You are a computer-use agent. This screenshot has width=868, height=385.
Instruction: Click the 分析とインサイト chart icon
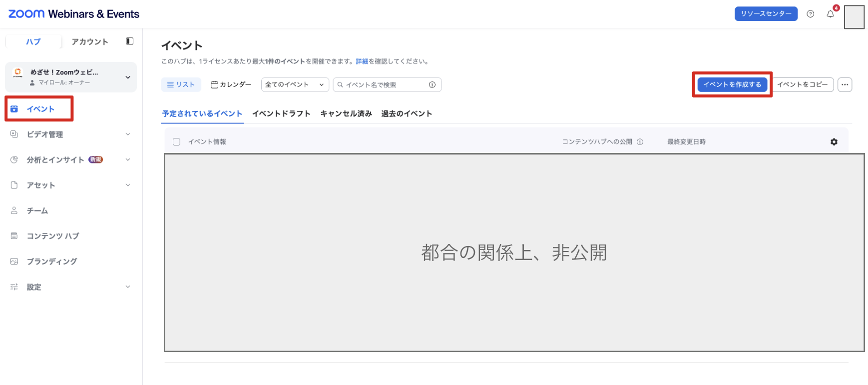coord(14,159)
